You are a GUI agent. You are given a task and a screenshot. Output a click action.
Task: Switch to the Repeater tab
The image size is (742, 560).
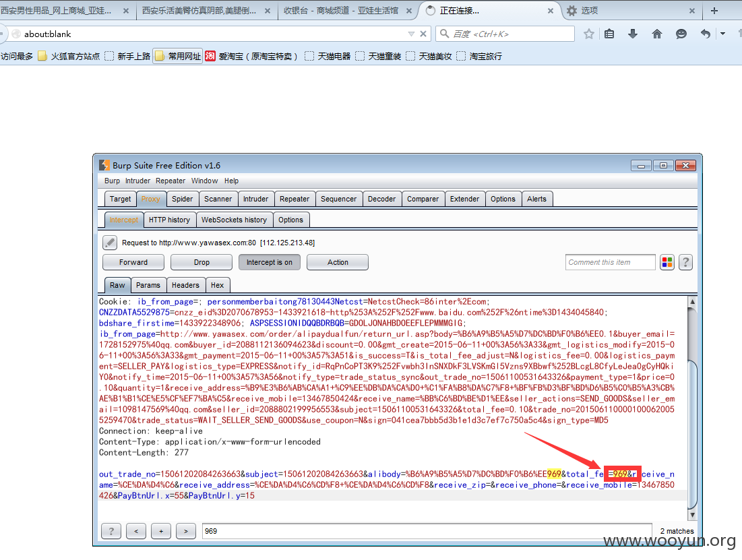[295, 199]
